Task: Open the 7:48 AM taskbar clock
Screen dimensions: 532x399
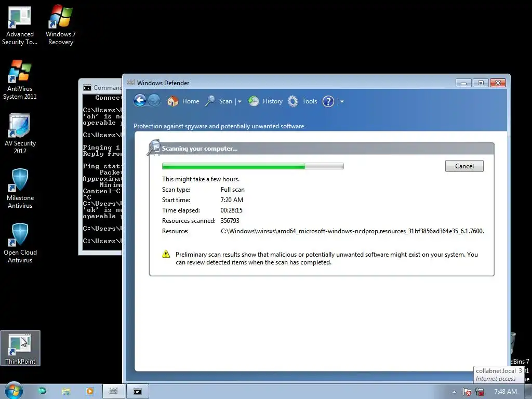Action: [506, 392]
